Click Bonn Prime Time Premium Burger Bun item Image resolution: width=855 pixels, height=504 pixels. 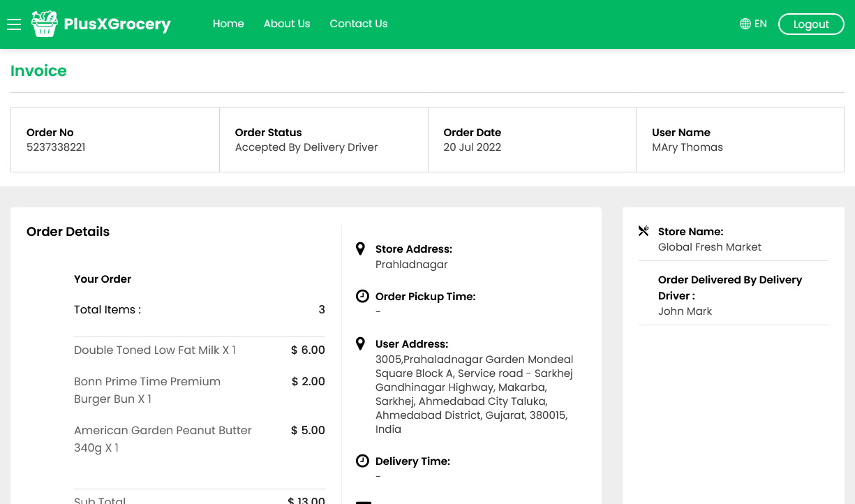[x=147, y=390]
